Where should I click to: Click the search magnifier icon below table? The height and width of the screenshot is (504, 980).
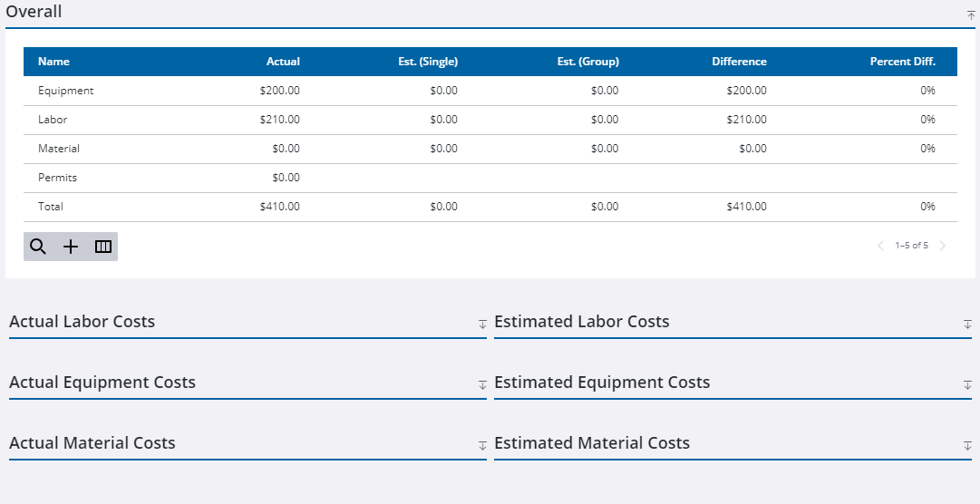click(38, 247)
